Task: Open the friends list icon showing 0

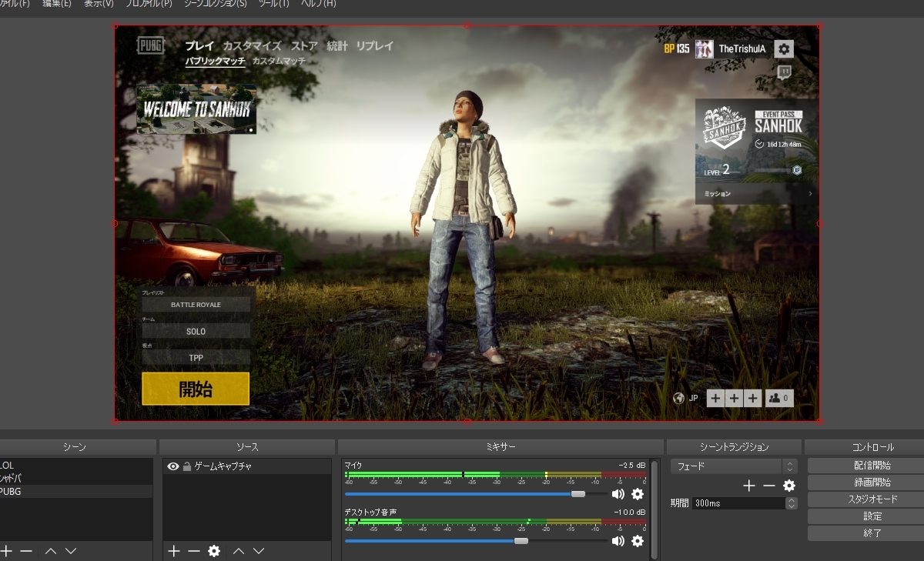Action: click(x=778, y=398)
